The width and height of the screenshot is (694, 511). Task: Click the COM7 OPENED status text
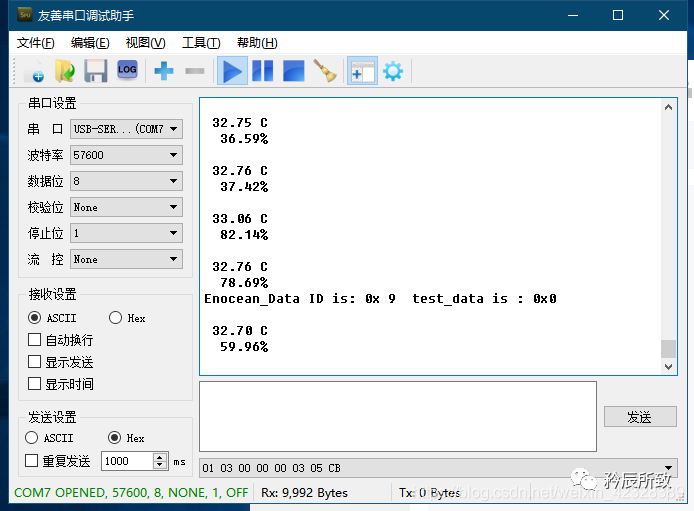131,492
